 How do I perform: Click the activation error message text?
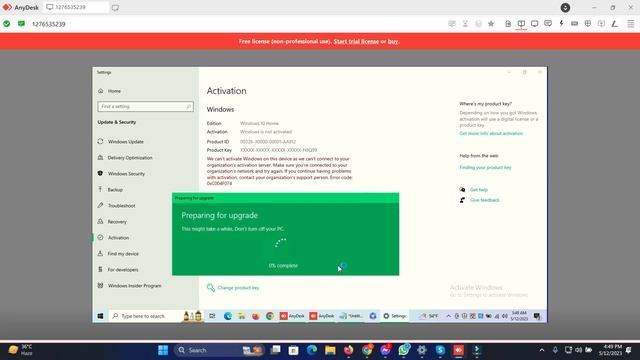(279, 171)
